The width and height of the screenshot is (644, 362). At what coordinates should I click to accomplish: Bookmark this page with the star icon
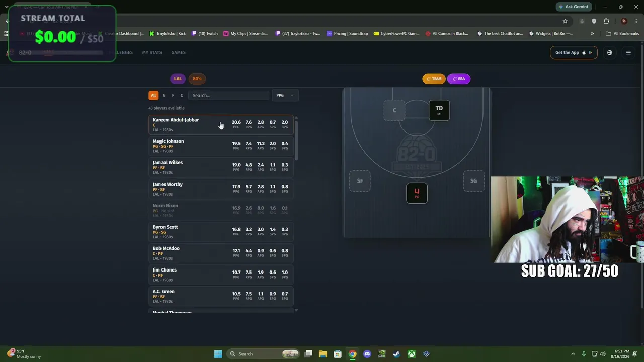click(x=565, y=21)
